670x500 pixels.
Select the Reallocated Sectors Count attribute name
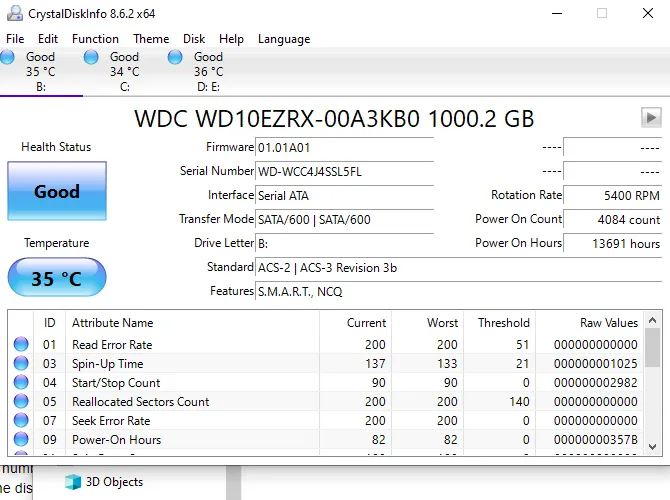141,402
